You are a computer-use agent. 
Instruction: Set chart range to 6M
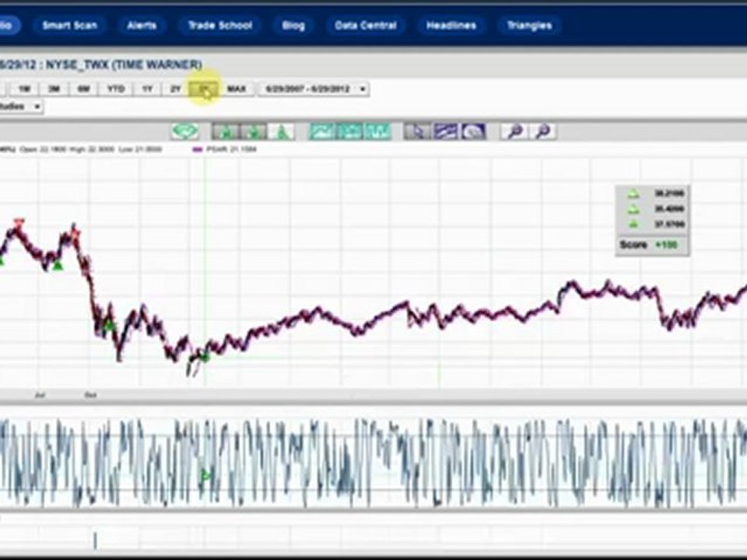tap(84, 89)
